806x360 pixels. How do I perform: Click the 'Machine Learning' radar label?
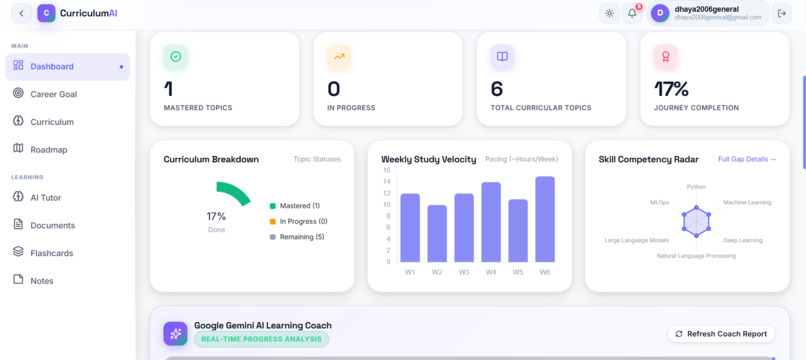point(747,203)
